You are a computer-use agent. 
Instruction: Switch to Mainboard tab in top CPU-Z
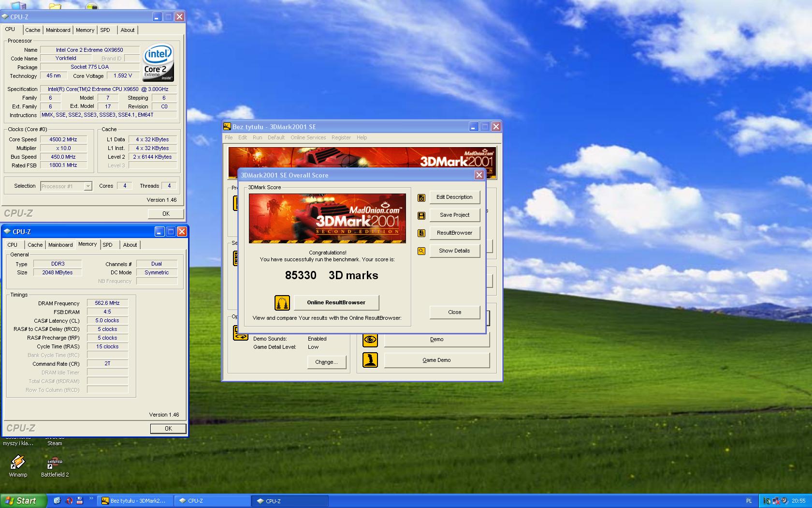58,30
